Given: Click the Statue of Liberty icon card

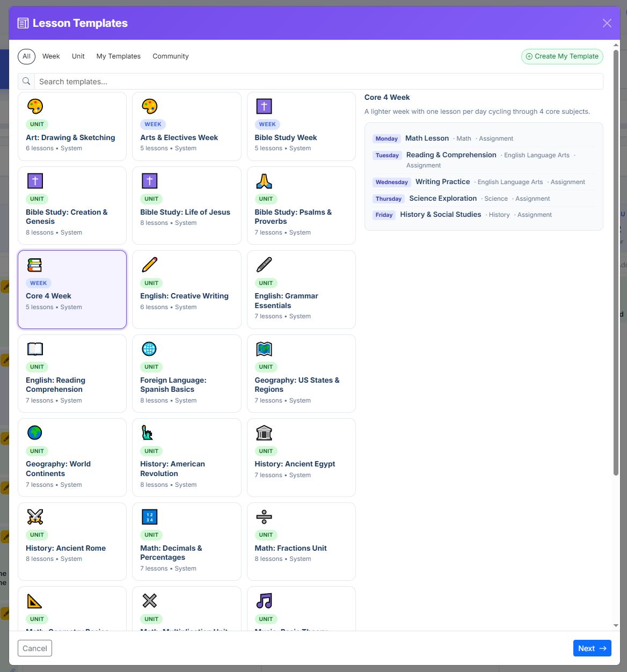Looking at the screenshot, I should [187, 457].
